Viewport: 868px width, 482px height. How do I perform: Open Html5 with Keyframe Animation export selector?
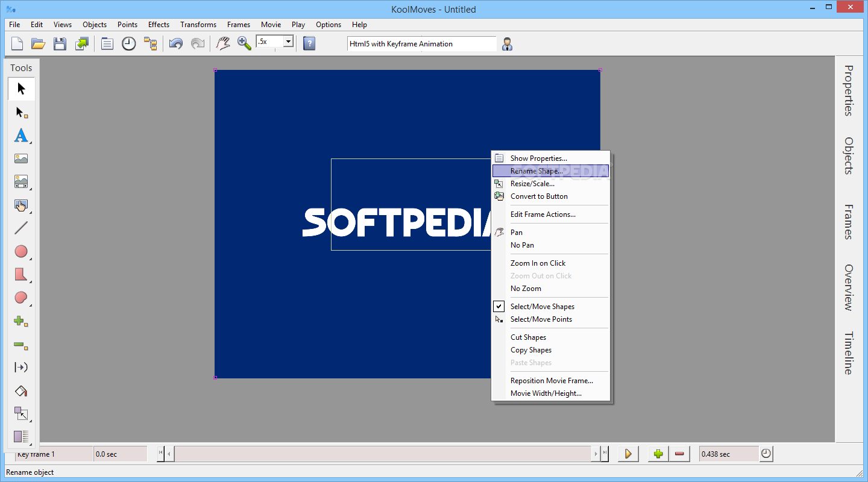(422, 43)
